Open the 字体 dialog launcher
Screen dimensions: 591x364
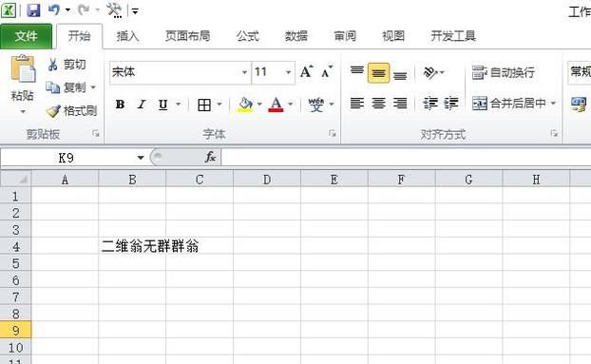click(332, 133)
